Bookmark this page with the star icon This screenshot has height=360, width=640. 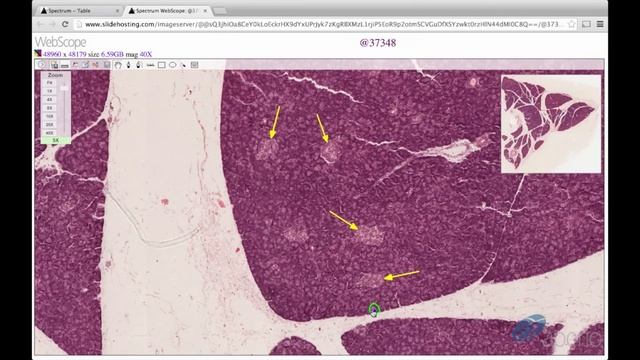click(x=571, y=24)
